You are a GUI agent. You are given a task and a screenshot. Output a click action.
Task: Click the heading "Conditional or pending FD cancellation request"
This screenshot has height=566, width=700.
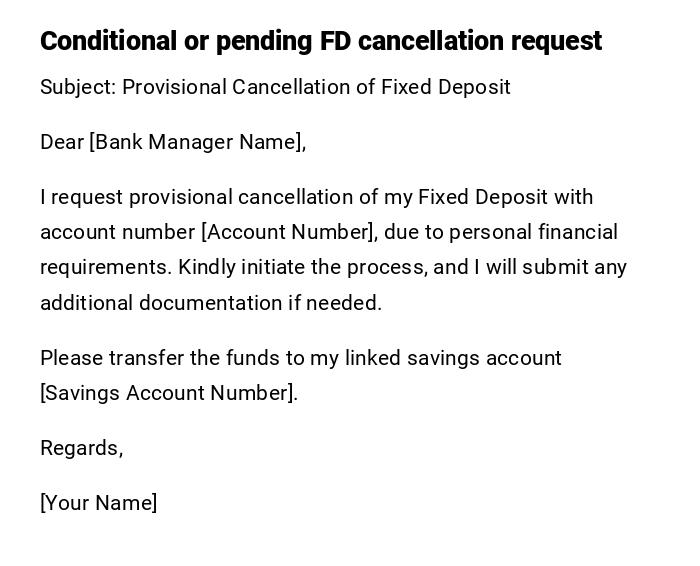click(320, 41)
